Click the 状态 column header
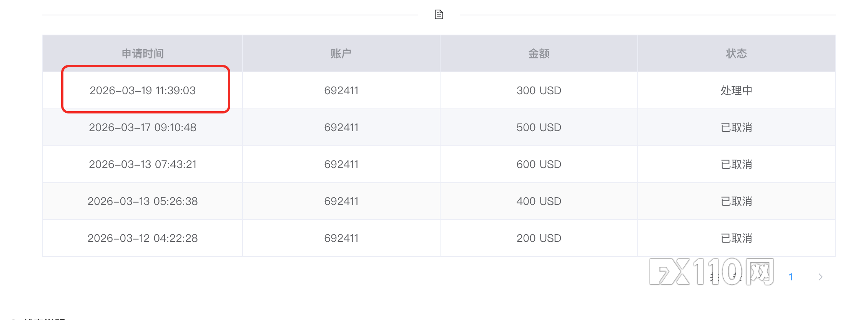This screenshot has width=868, height=320. tap(736, 53)
